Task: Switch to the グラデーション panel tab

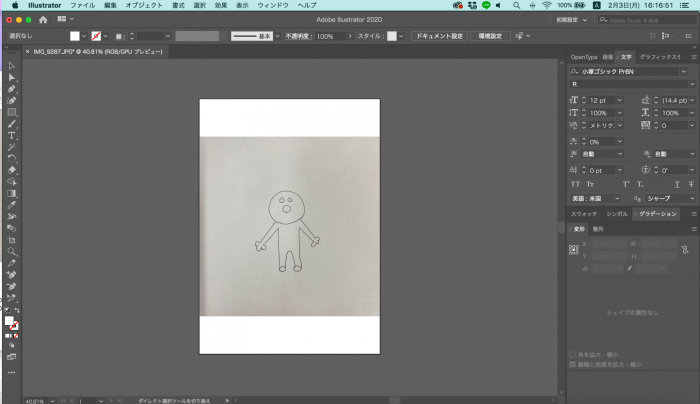Action: tap(657, 214)
